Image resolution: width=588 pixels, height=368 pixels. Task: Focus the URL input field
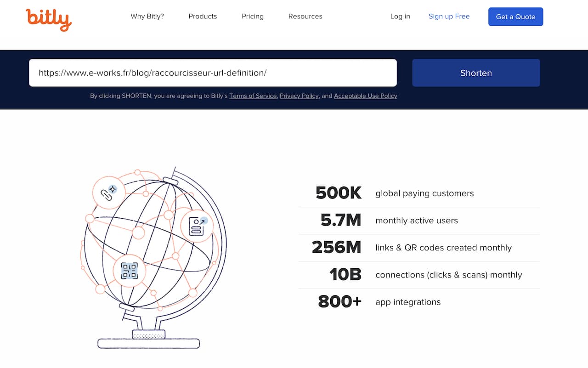click(213, 73)
